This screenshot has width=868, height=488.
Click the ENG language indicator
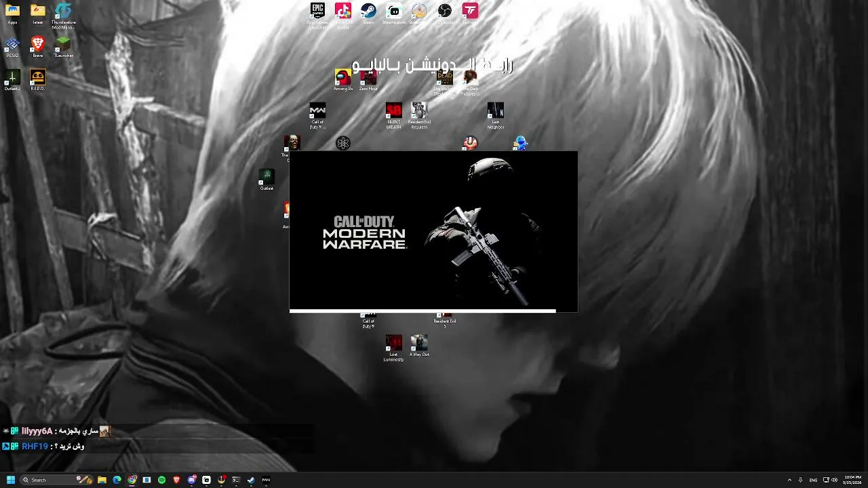pos(813,480)
